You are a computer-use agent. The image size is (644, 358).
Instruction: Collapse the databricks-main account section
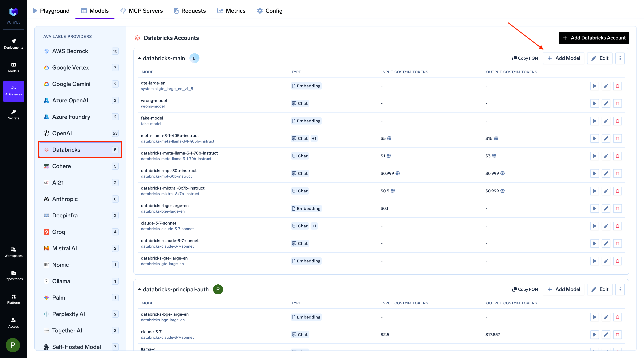[x=140, y=58]
